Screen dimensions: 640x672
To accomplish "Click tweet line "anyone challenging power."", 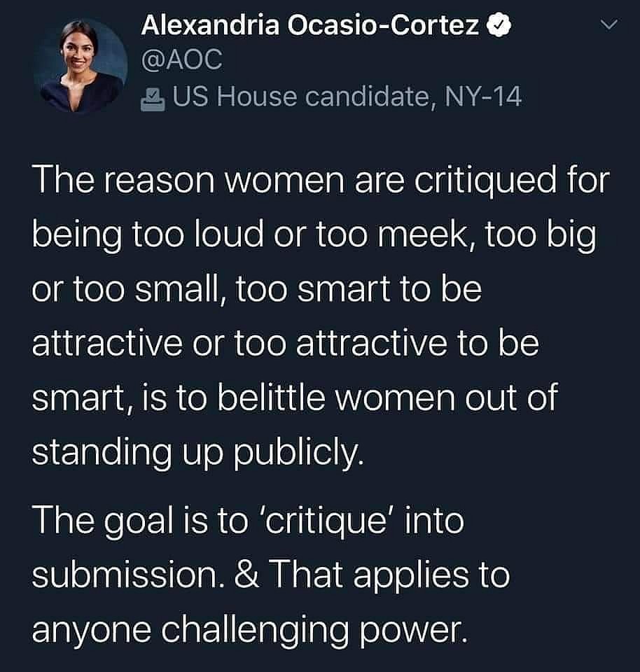I will coord(249,631).
